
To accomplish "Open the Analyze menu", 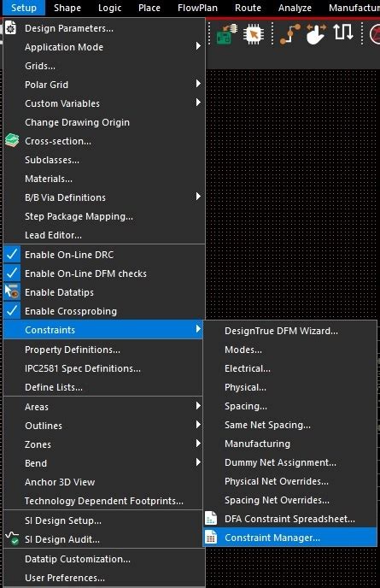I will pyautogui.click(x=295, y=8).
